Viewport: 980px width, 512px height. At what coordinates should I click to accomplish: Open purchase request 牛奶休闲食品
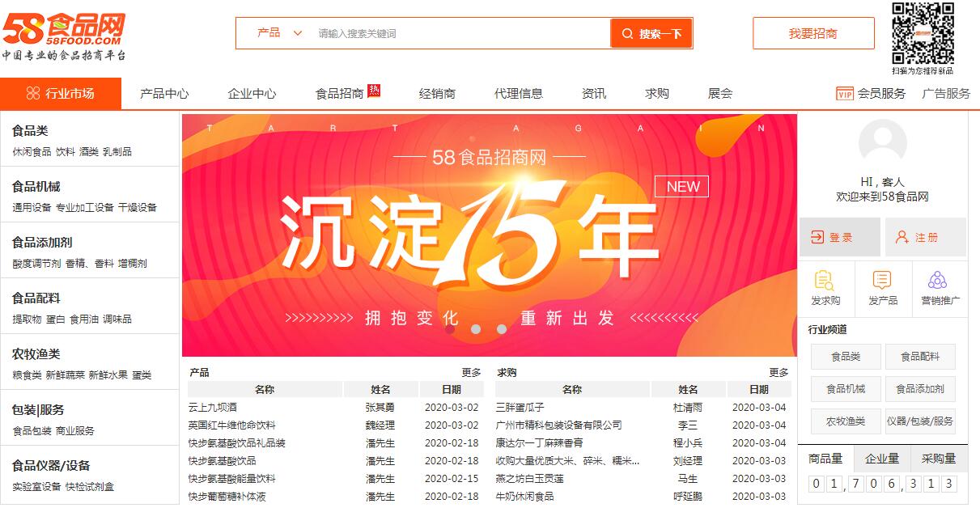tap(525, 497)
